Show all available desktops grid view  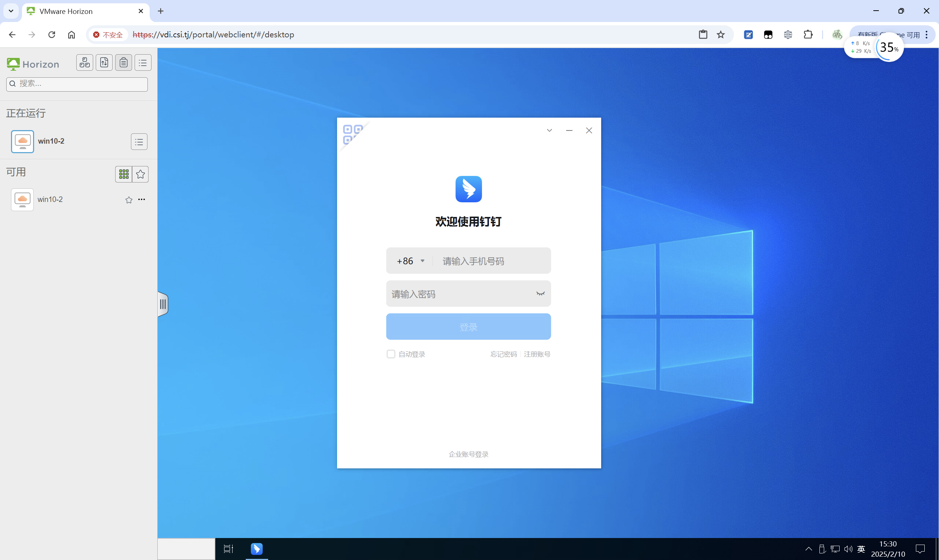click(124, 174)
